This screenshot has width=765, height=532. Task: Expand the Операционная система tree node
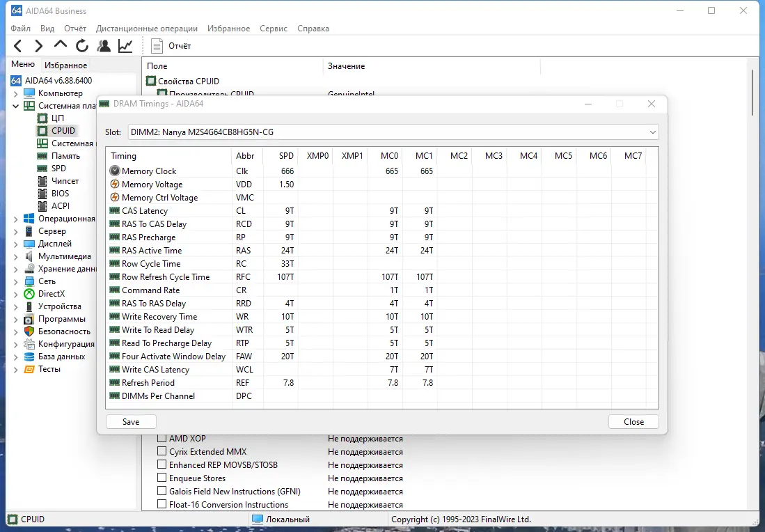[15, 219]
